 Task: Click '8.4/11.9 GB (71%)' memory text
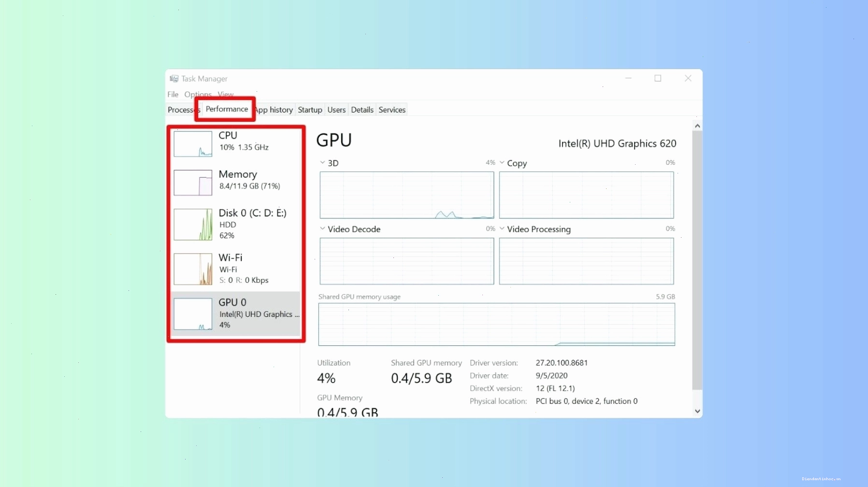250,186
